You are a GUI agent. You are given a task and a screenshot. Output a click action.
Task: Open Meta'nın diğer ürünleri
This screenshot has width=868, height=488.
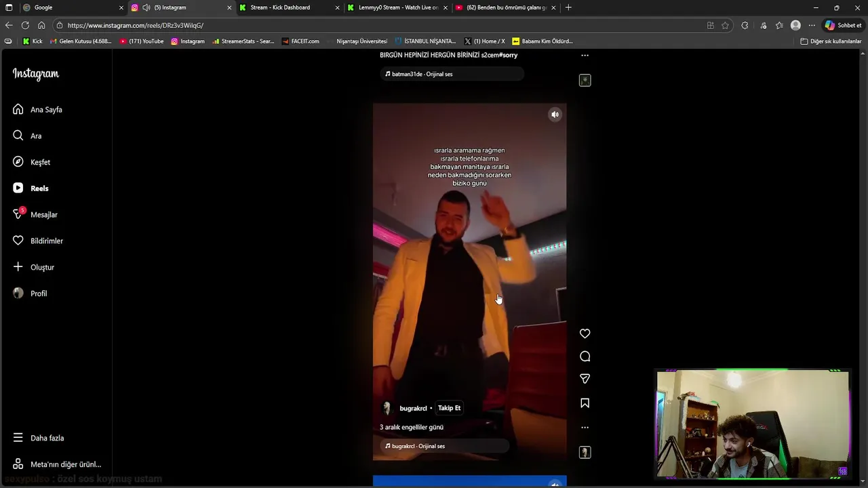coord(57,464)
